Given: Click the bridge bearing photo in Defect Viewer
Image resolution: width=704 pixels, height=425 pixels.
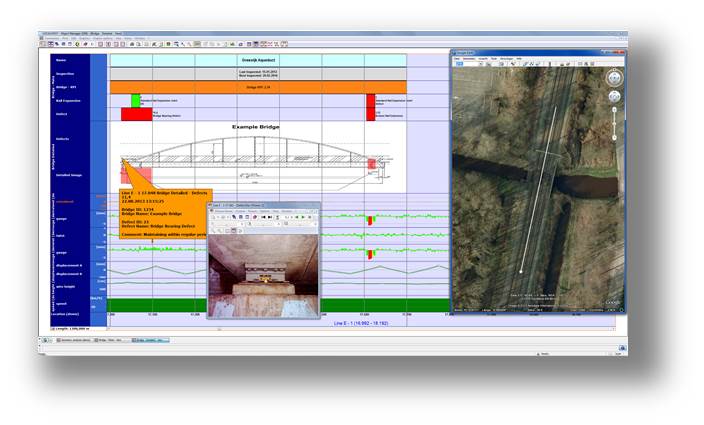Looking at the screenshot, I should tap(263, 276).
